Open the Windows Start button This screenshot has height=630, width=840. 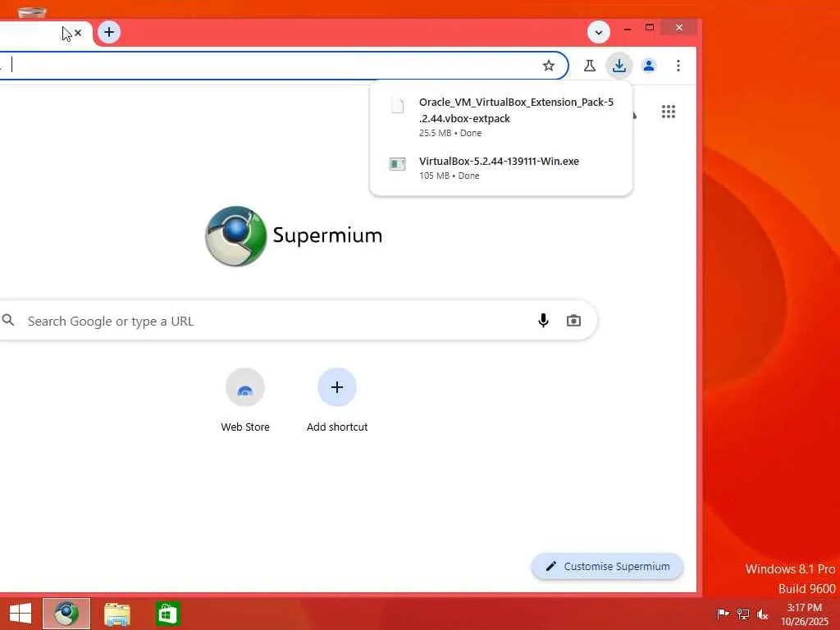tap(21, 614)
